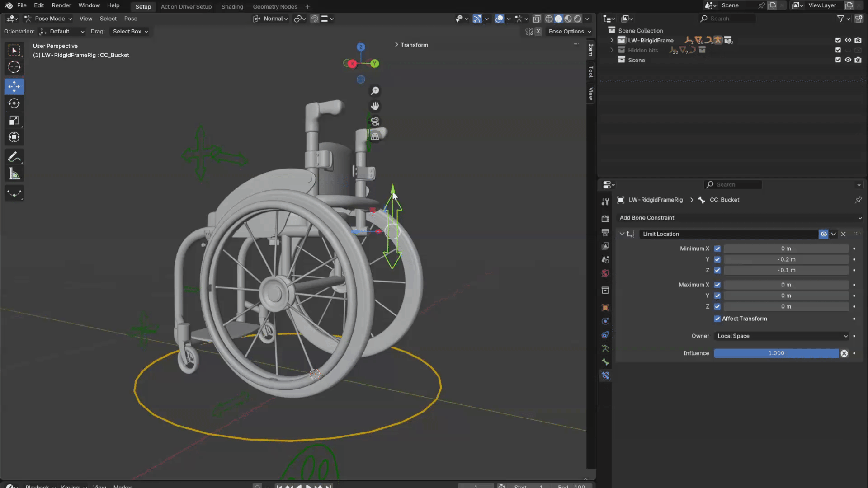This screenshot has height=488, width=868.
Task: Open the Render menu
Action: click(61, 5)
